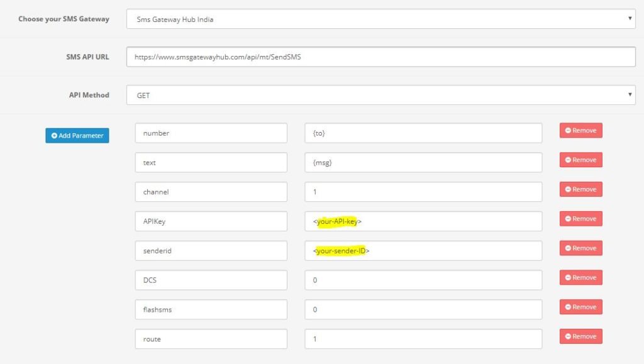Click the minus icon on the route Remove button
644x364 pixels.
tap(569, 336)
